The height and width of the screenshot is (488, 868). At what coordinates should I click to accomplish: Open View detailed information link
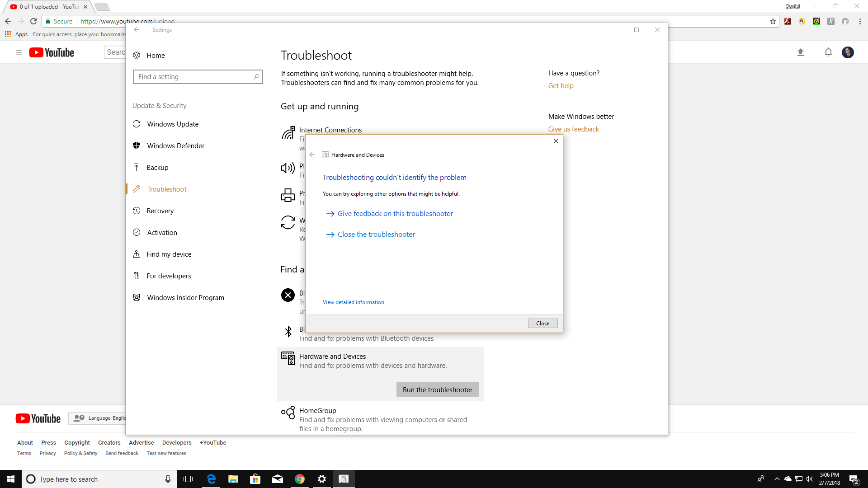[x=353, y=302]
